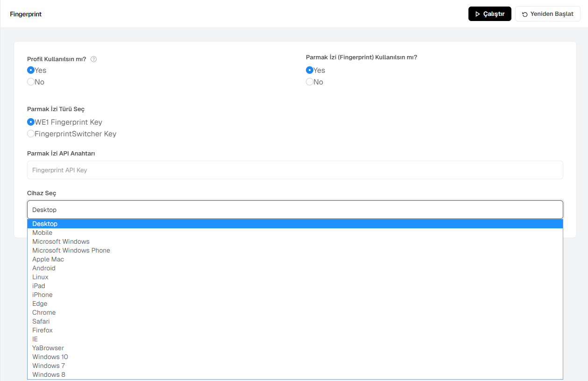588x381 pixels.
Task: Choose Microsoft Windows Phone option
Action: click(295, 250)
